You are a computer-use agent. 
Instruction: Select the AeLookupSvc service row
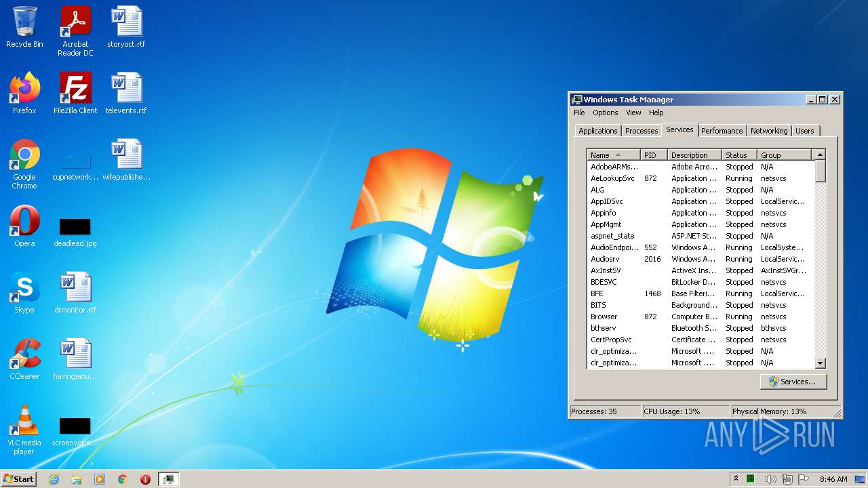(701, 178)
